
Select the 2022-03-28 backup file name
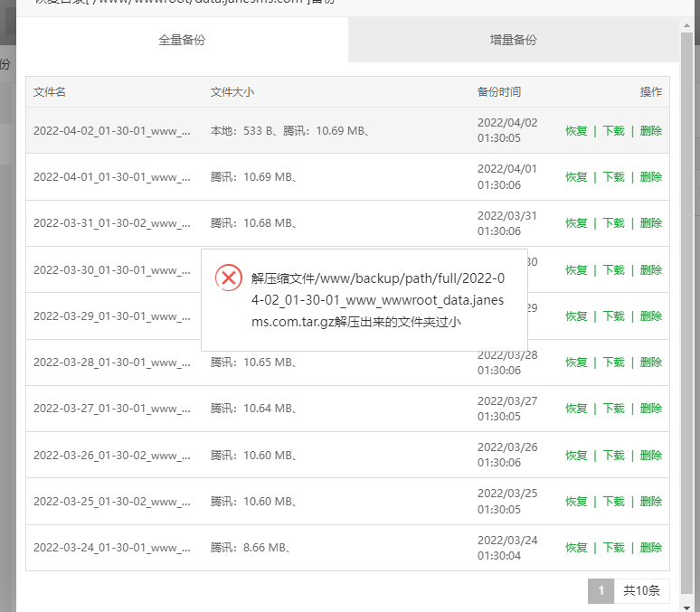tap(111, 362)
